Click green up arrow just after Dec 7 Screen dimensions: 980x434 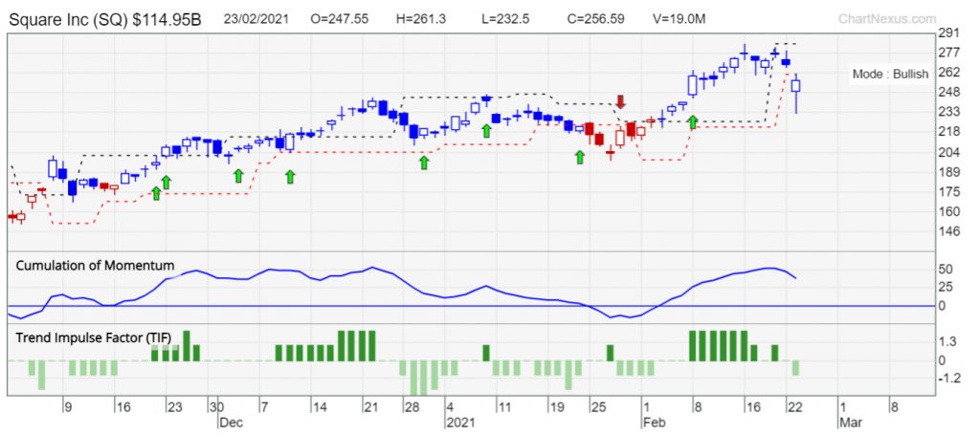pyautogui.click(x=290, y=177)
